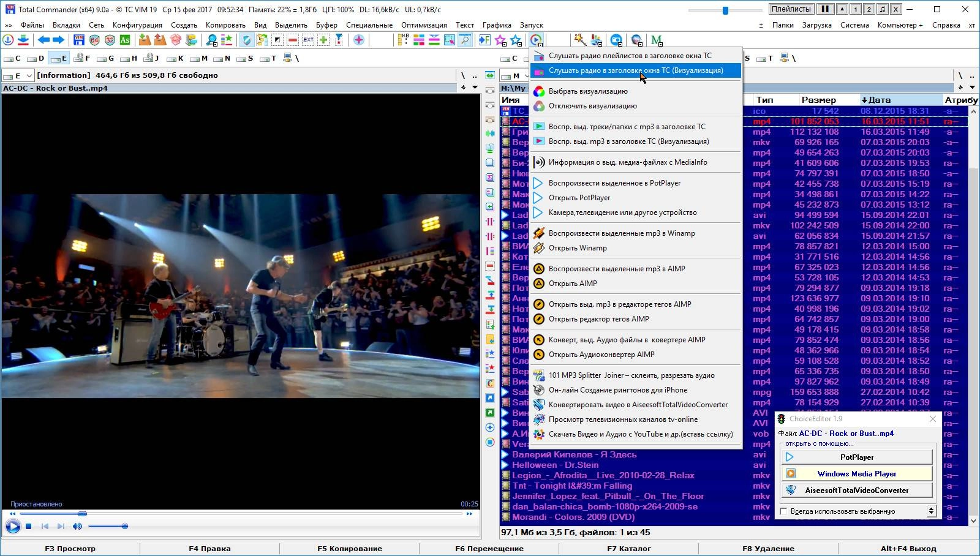Select file 'Helloween - Dr.Stein'

(x=556, y=465)
